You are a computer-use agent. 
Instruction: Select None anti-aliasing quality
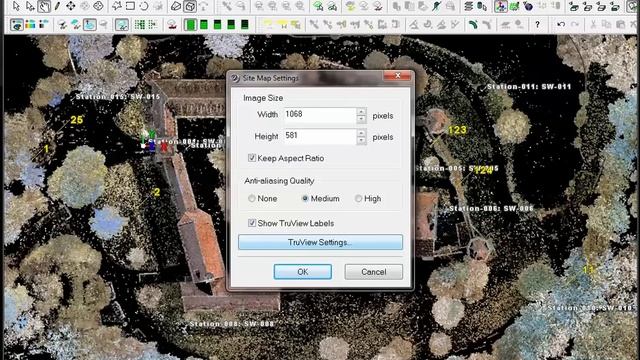[252, 198]
